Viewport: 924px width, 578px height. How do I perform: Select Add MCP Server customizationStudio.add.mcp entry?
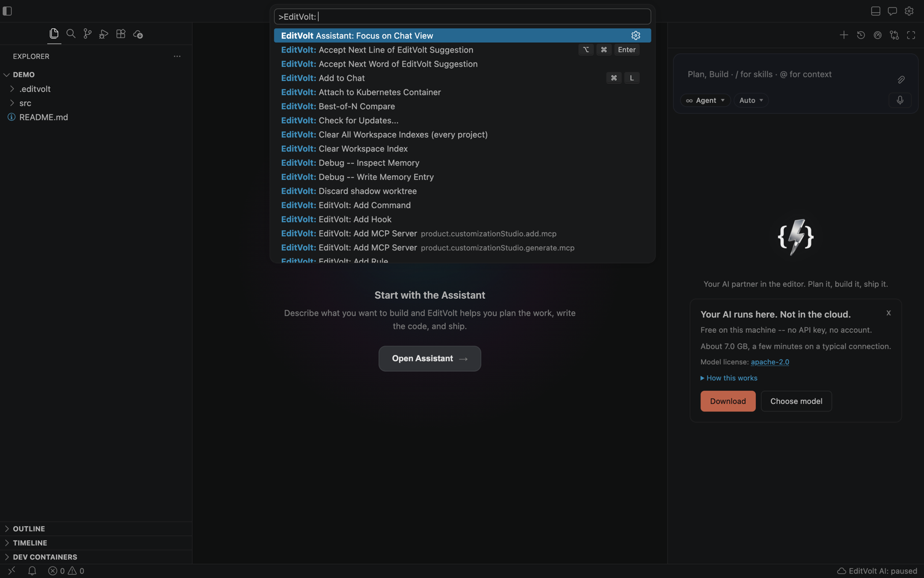click(463, 234)
